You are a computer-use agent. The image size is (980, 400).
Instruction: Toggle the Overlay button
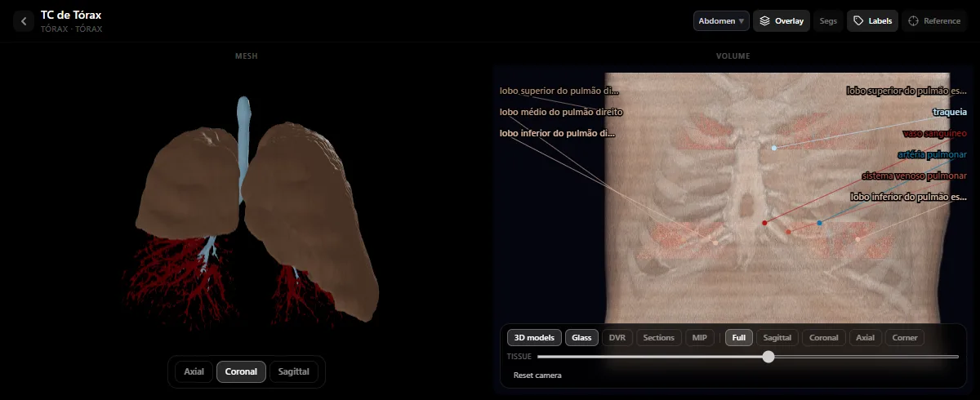point(782,21)
